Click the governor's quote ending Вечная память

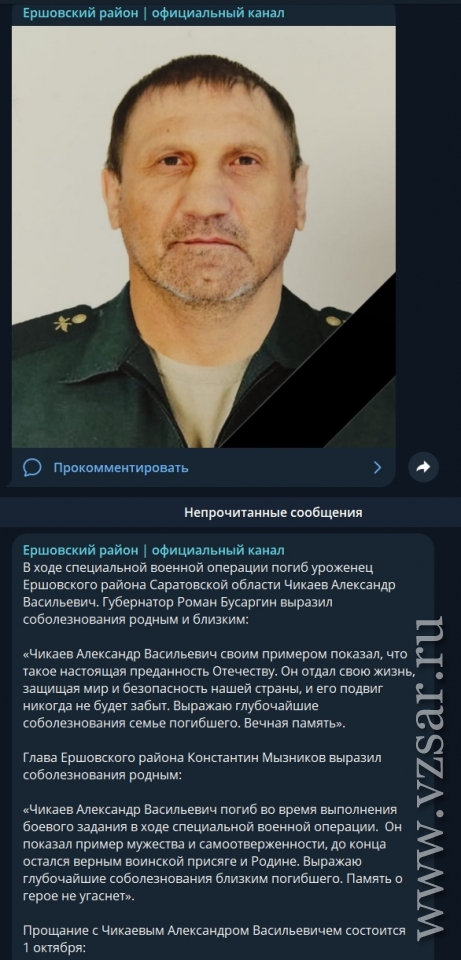click(x=215, y=689)
